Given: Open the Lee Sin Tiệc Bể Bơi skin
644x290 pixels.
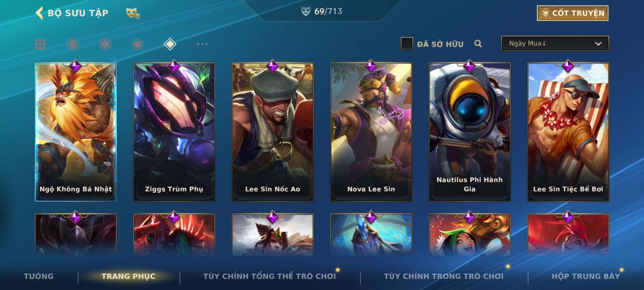Looking at the screenshot, I should 568,132.
